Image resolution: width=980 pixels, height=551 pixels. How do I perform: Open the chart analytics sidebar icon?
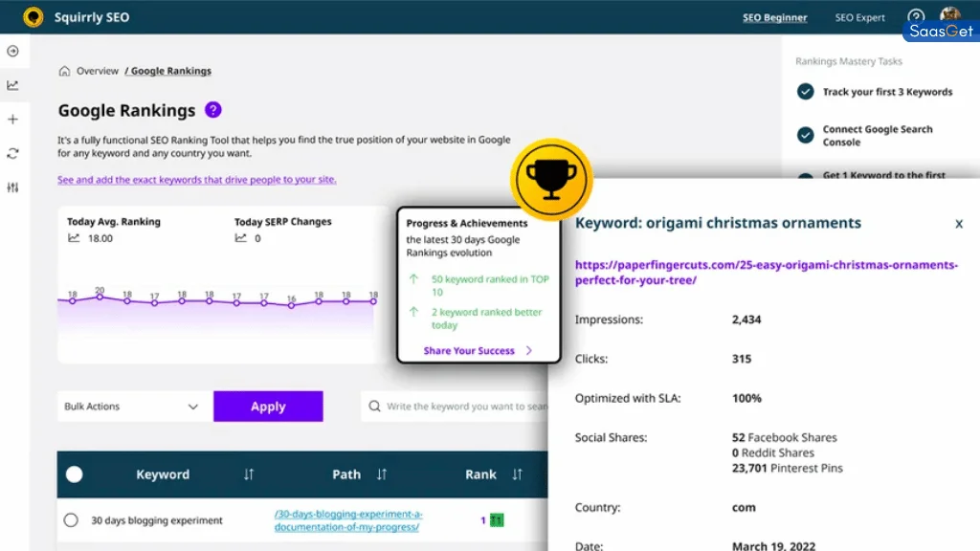(x=13, y=85)
